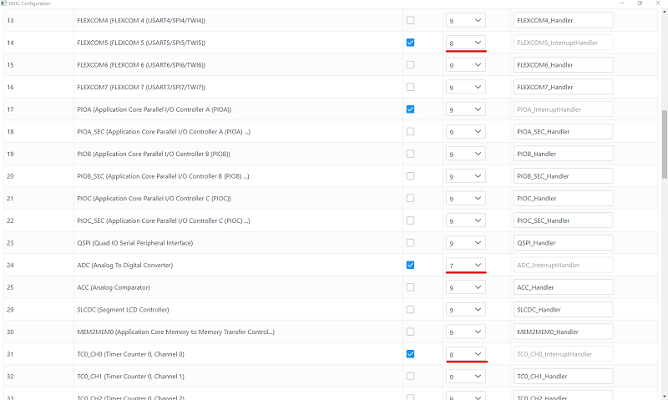Viewport: 668px width, 400px height.
Task: Focus the TC0_CH1_Handler input field
Action: click(x=562, y=376)
